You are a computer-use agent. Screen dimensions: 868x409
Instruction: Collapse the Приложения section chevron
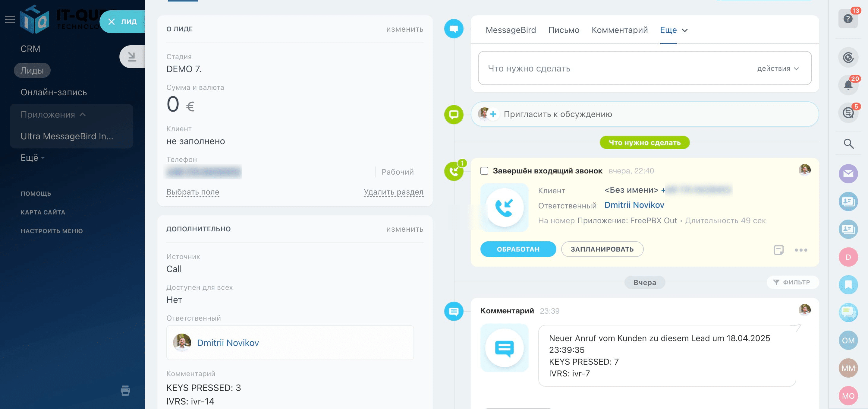tap(83, 114)
